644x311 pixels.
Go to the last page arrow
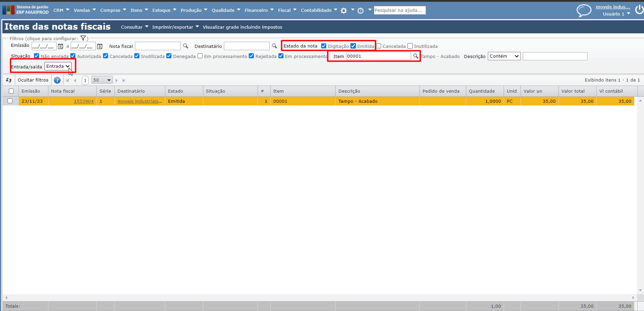tap(124, 80)
